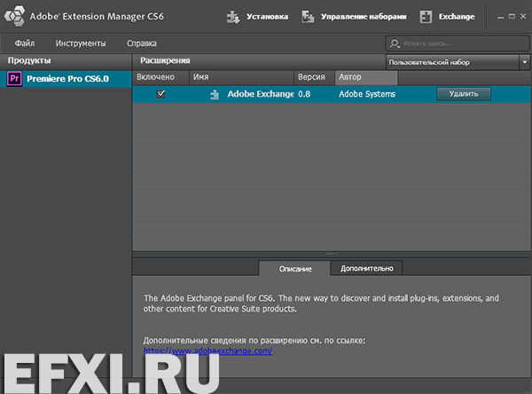The width and height of the screenshot is (532, 394).
Task: Maximize the Extension Manager window
Action: [512, 16]
